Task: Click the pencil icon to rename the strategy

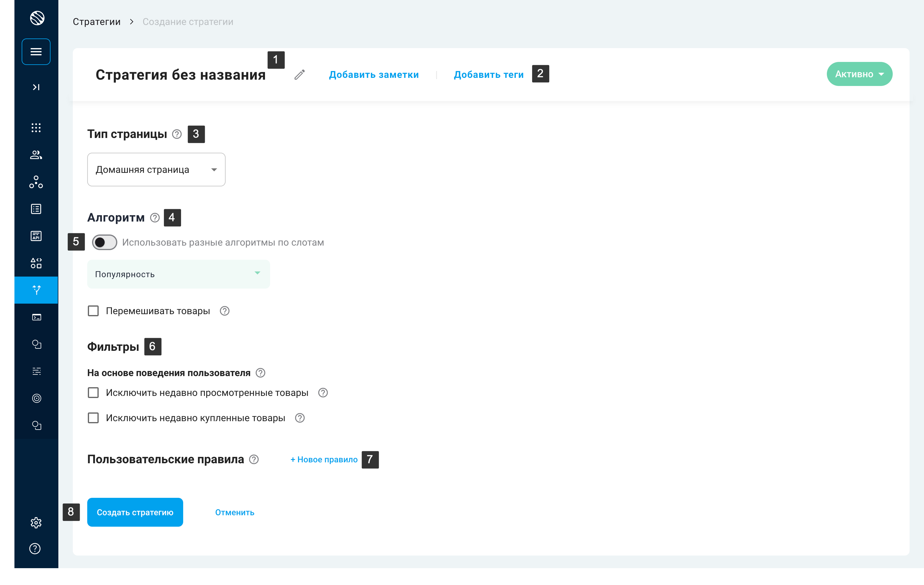Action: (299, 75)
